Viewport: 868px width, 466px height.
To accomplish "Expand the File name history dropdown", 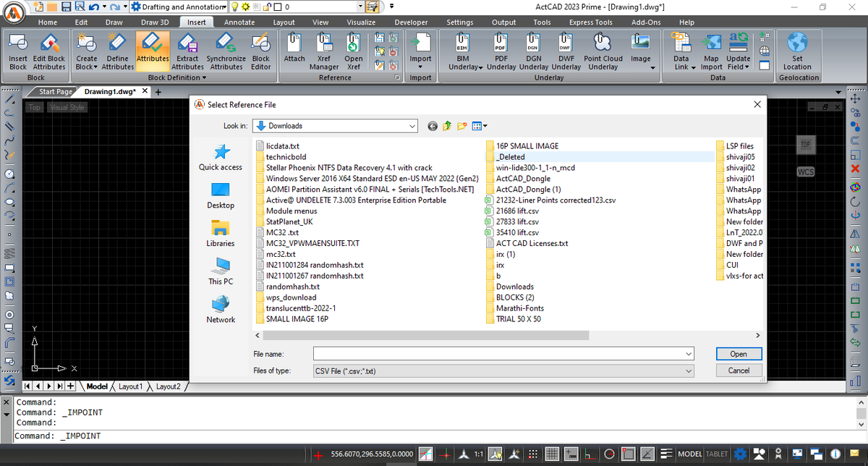I will (688, 353).
